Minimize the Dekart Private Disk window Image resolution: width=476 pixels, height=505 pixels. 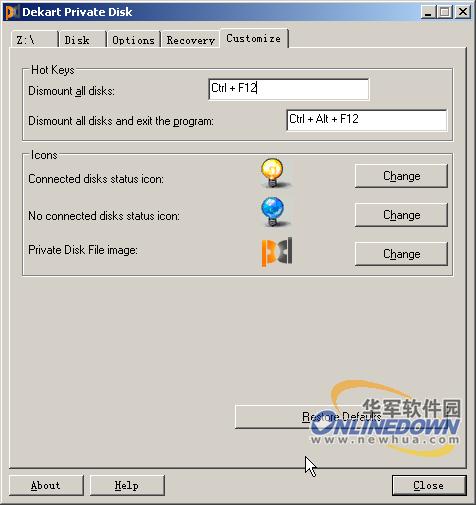pyautogui.click(x=428, y=12)
